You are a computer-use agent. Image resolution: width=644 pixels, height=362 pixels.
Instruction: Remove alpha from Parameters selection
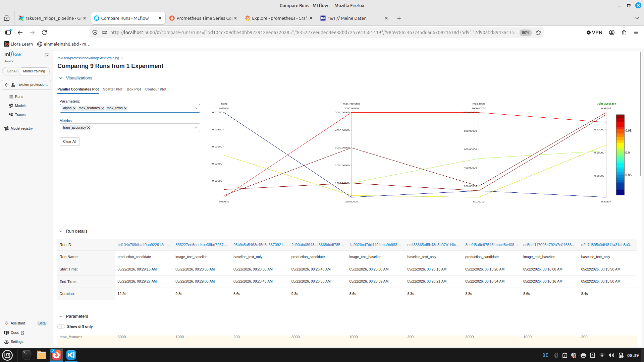tap(74, 108)
